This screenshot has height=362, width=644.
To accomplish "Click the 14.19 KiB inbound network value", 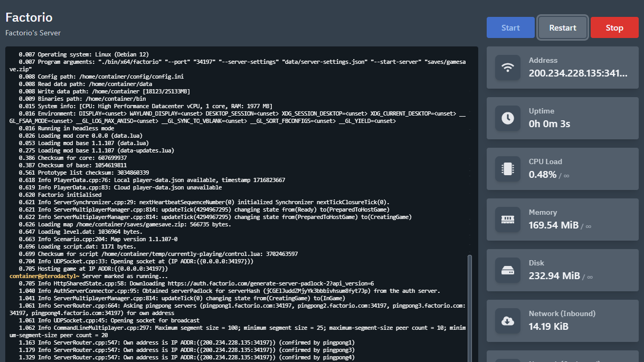I will tap(548, 327).
